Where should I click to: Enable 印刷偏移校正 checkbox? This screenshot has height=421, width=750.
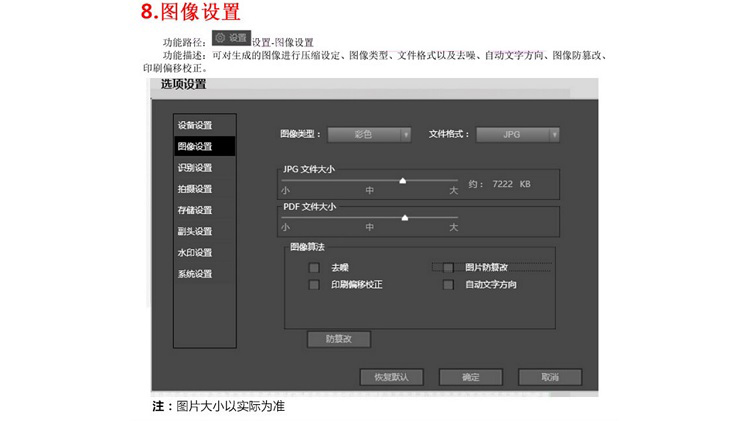(314, 285)
